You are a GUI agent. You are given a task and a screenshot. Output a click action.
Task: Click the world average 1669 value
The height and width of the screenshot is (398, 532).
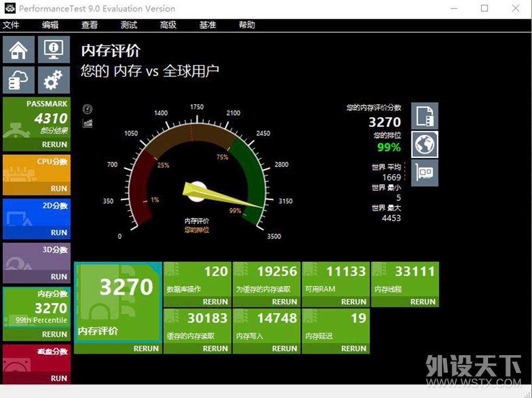click(x=391, y=177)
